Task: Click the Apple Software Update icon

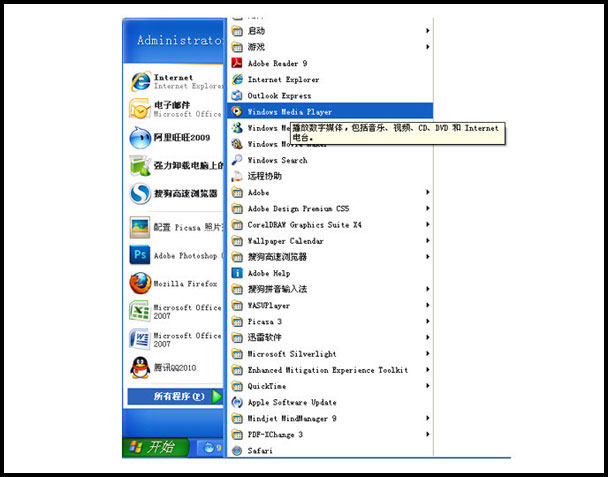Action: 237,402
